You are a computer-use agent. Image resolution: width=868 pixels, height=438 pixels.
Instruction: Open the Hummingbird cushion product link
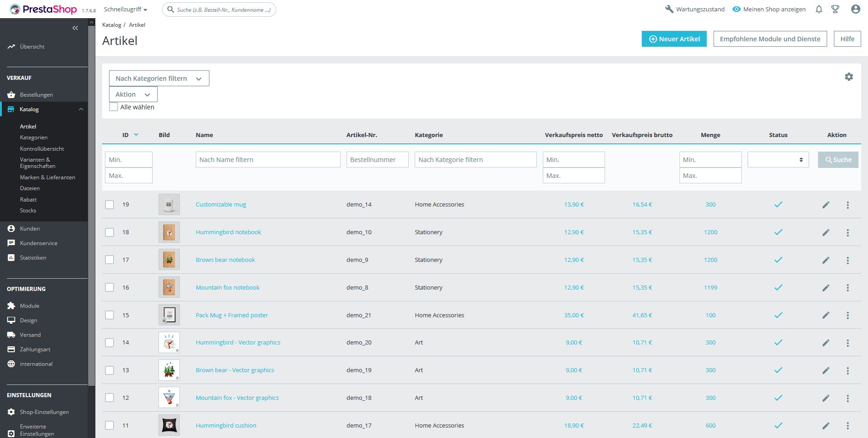tap(226, 426)
